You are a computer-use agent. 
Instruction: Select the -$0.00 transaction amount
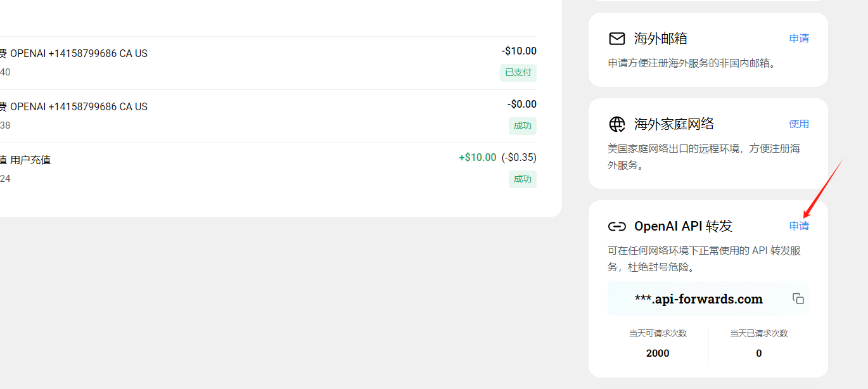522,105
